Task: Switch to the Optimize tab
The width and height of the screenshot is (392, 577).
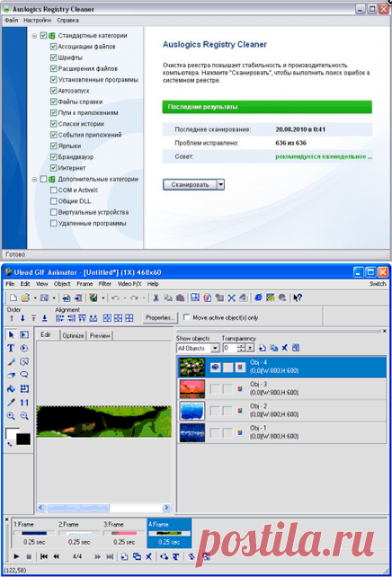Action: (x=73, y=335)
